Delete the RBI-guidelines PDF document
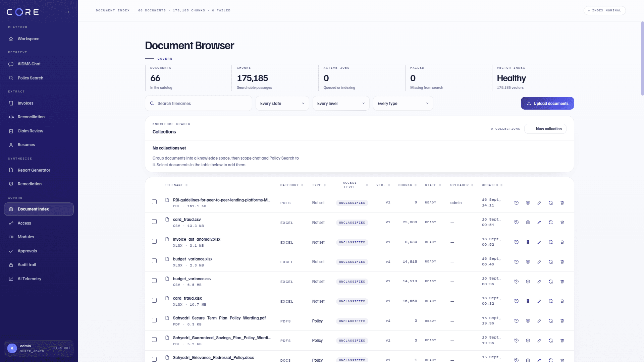644x362 pixels. click(562, 203)
